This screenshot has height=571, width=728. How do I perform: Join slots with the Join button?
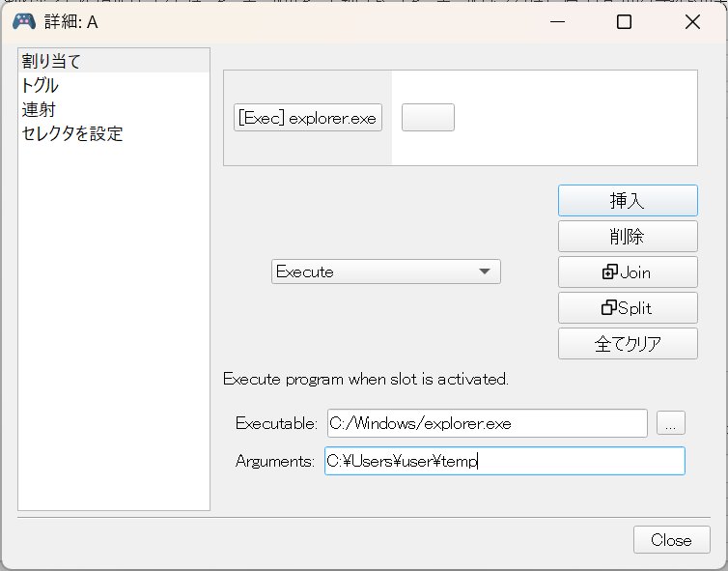627,272
